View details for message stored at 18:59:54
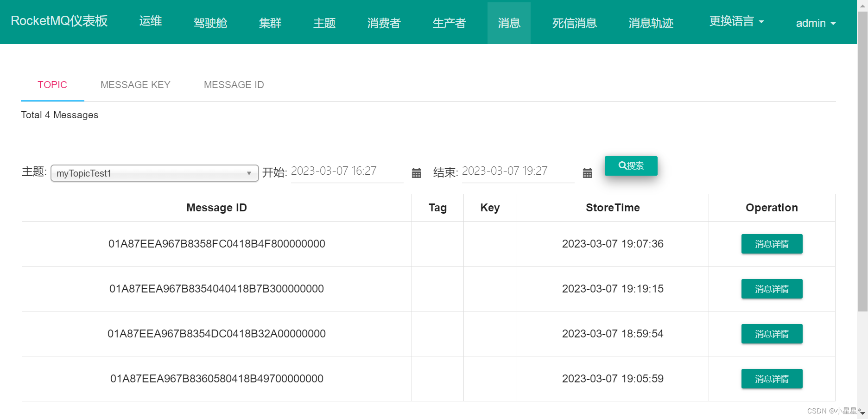Viewport: 868px width, 419px height. click(x=772, y=334)
